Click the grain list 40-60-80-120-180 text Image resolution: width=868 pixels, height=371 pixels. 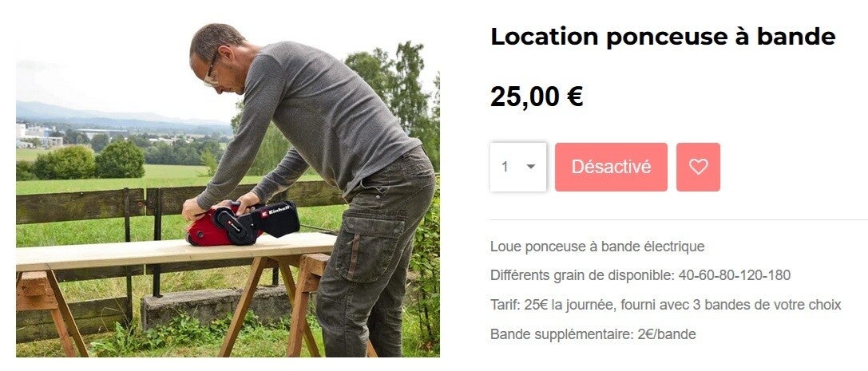coord(734,275)
